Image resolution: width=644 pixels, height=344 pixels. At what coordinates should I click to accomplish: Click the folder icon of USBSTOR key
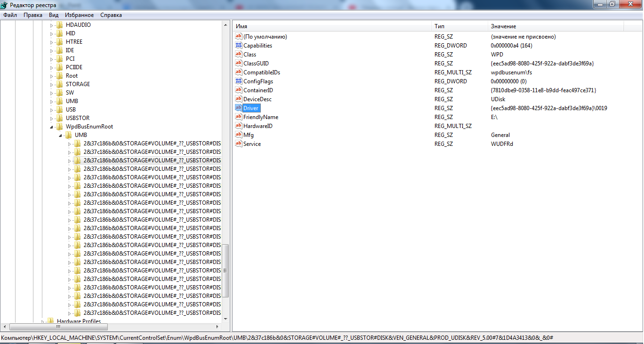pyautogui.click(x=59, y=118)
